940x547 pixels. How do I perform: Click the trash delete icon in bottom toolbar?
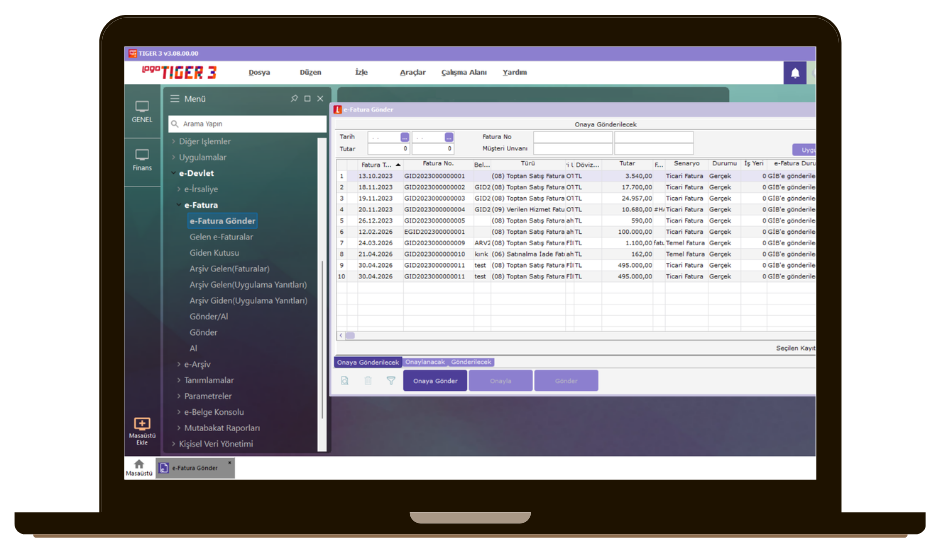[x=368, y=380]
